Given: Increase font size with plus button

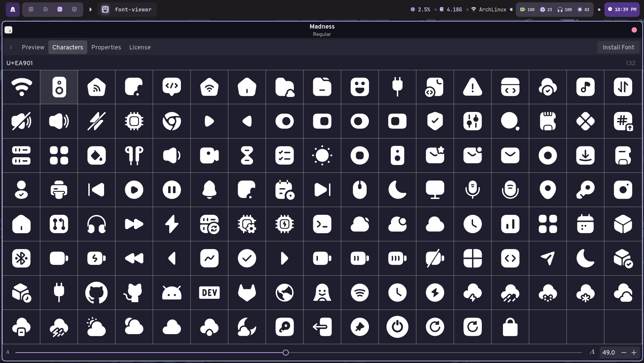Looking at the screenshot, I should click(x=634, y=353).
